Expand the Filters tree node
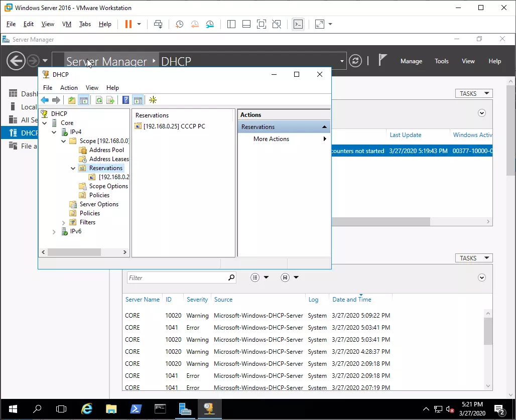 [64, 222]
